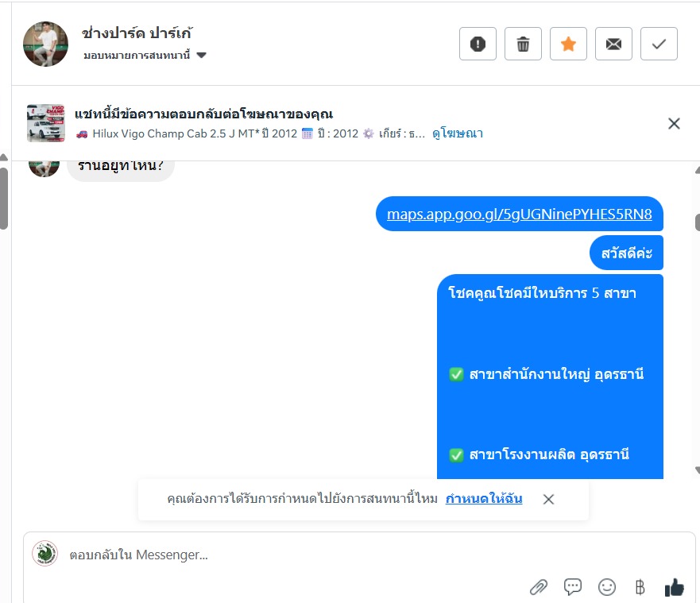Open the maps.app.goo.gl location link
The width and height of the screenshot is (700, 603).
(519, 215)
